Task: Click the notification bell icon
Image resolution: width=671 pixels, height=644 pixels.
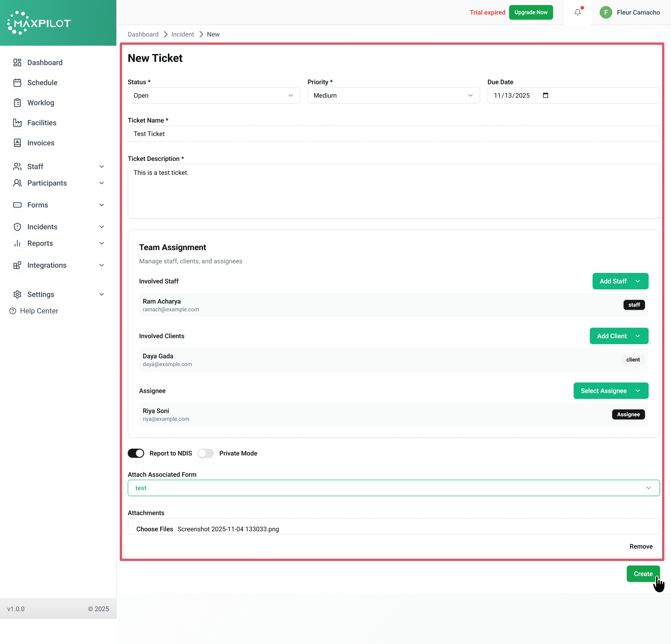Action: tap(577, 12)
